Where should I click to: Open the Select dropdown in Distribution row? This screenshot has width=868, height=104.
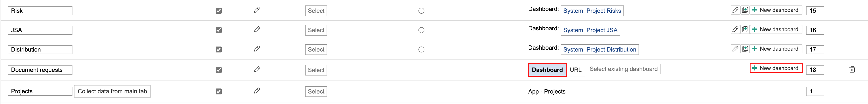[316, 49]
